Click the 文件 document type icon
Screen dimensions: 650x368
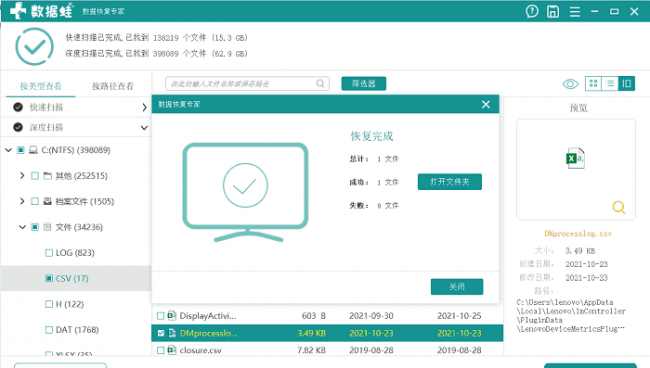[48, 227]
